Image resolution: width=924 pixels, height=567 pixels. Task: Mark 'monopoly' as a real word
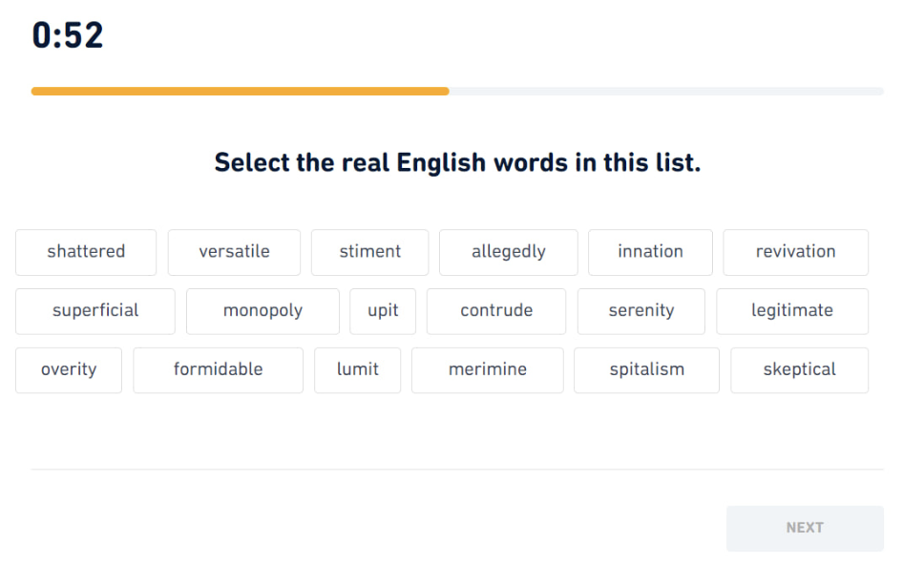click(262, 311)
